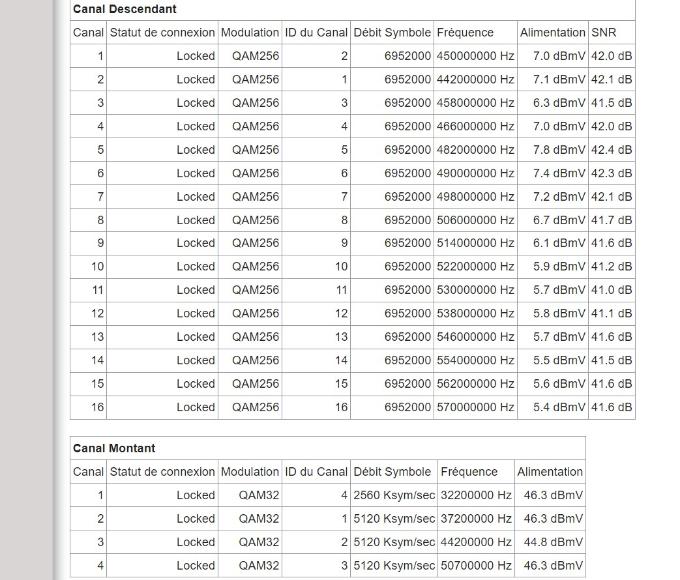Image resolution: width=680 pixels, height=580 pixels.
Task: Select the SNR column header
Action: (x=604, y=33)
